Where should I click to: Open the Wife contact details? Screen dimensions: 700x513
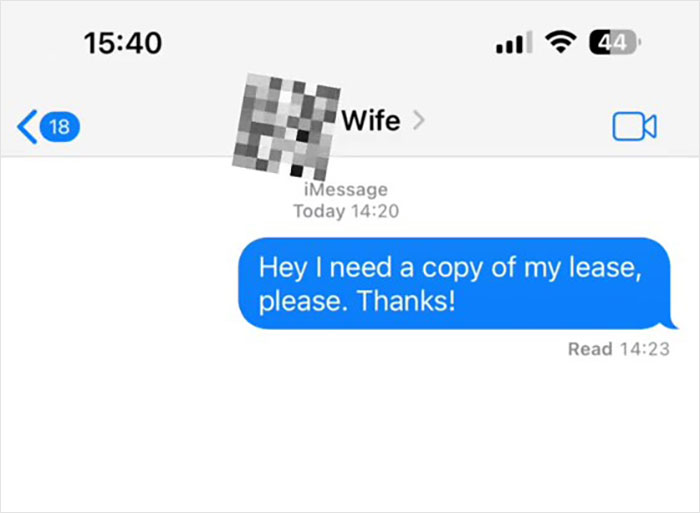click(383, 121)
